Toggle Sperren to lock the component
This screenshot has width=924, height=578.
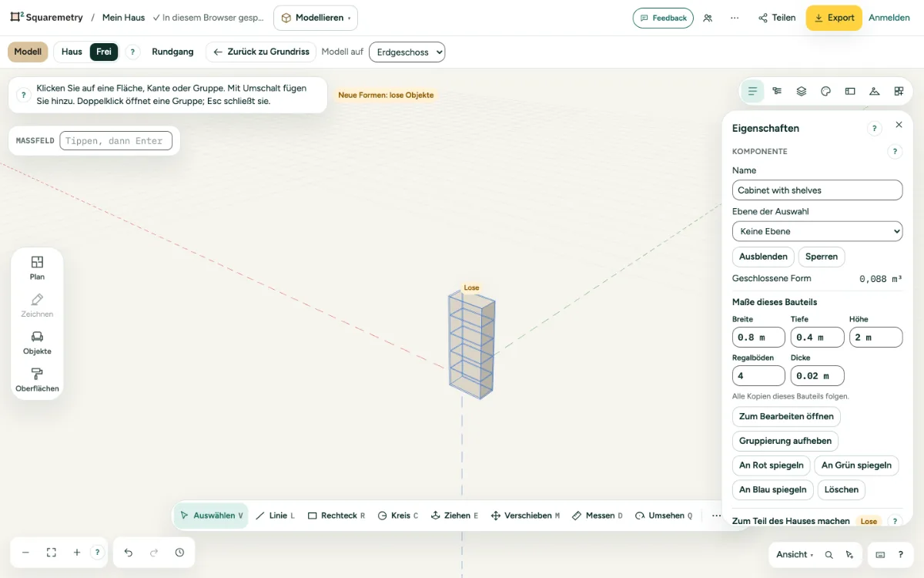pos(822,257)
